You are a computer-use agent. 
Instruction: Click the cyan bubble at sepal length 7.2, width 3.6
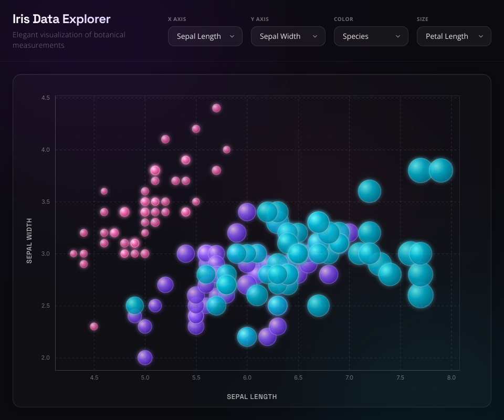(370, 191)
